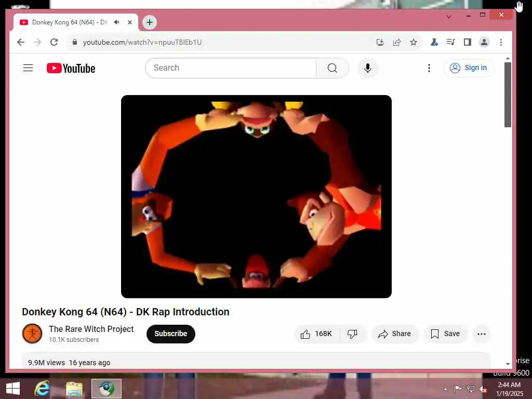Open the YouTube hamburger guide menu

pyautogui.click(x=28, y=68)
